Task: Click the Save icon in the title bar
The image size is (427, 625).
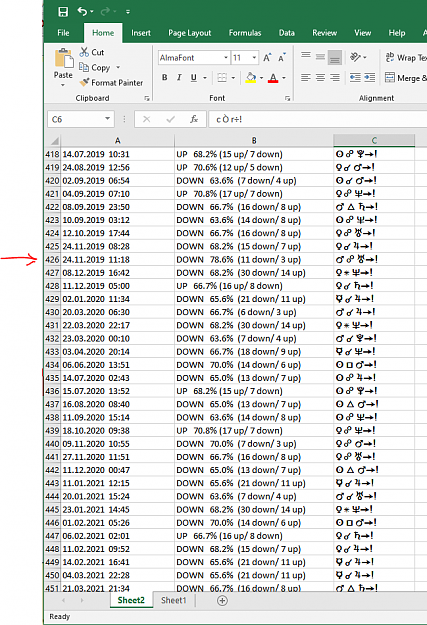Action: tap(63, 12)
